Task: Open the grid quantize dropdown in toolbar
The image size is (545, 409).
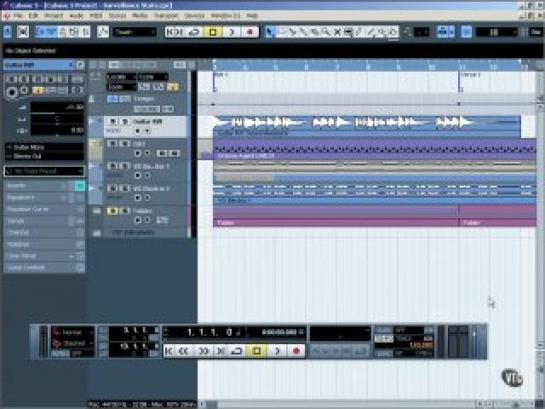Action: pyautogui.click(x=496, y=32)
